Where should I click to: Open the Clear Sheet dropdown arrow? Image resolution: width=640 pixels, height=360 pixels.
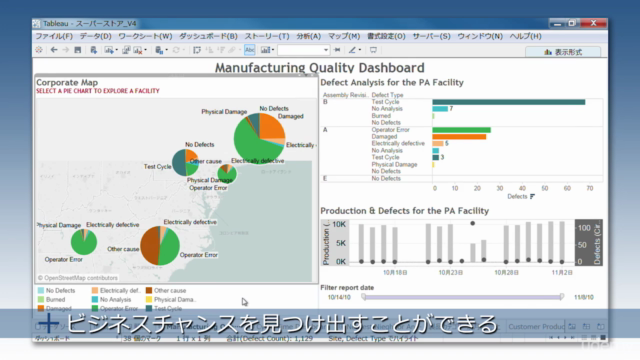click(145, 50)
